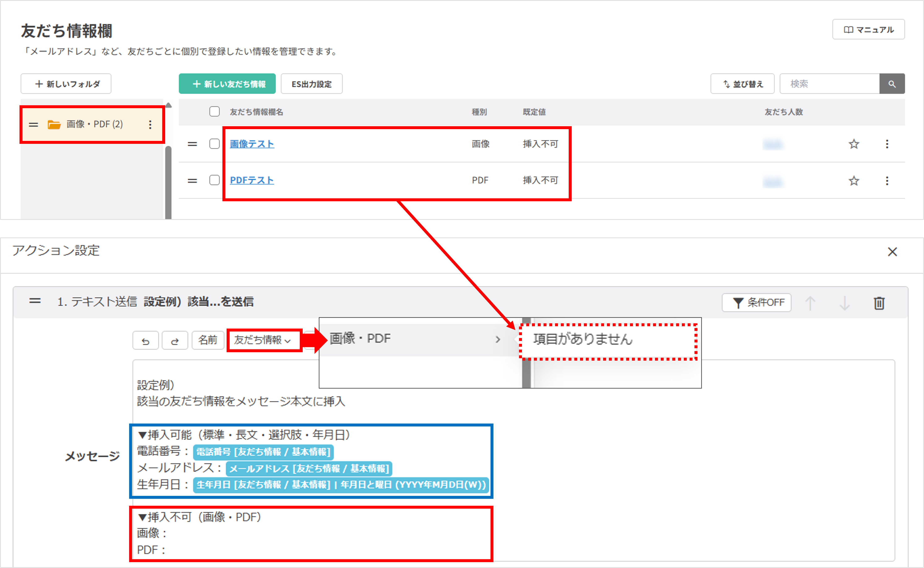Image resolution: width=924 pixels, height=568 pixels.
Task: Click the redo arrow icon in the message editor
Action: pyautogui.click(x=175, y=340)
